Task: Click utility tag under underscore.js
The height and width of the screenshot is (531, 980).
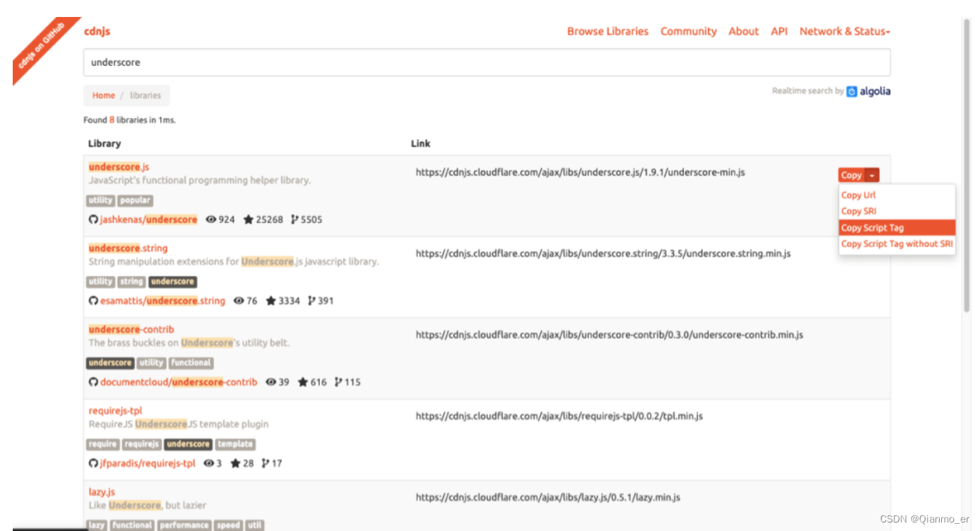Action: click(x=101, y=200)
